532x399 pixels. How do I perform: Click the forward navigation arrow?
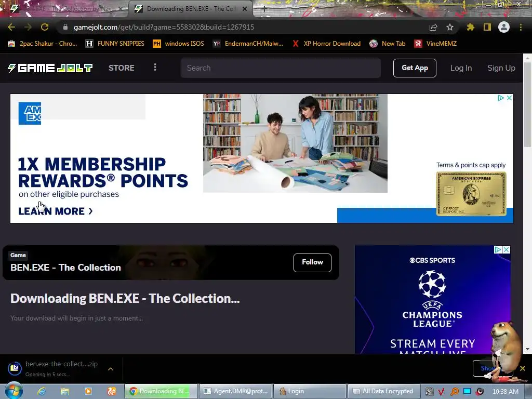(28, 27)
